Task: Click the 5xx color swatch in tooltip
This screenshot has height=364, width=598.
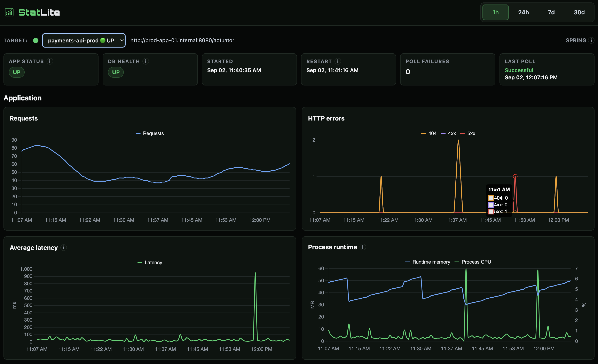Action: (x=490, y=211)
